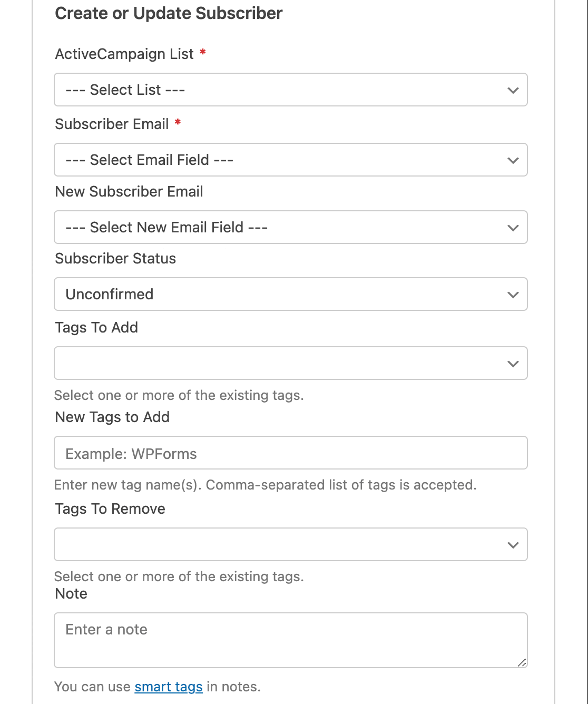
Task: Open the Select New Email Field dropdown
Action: pos(290,227)
